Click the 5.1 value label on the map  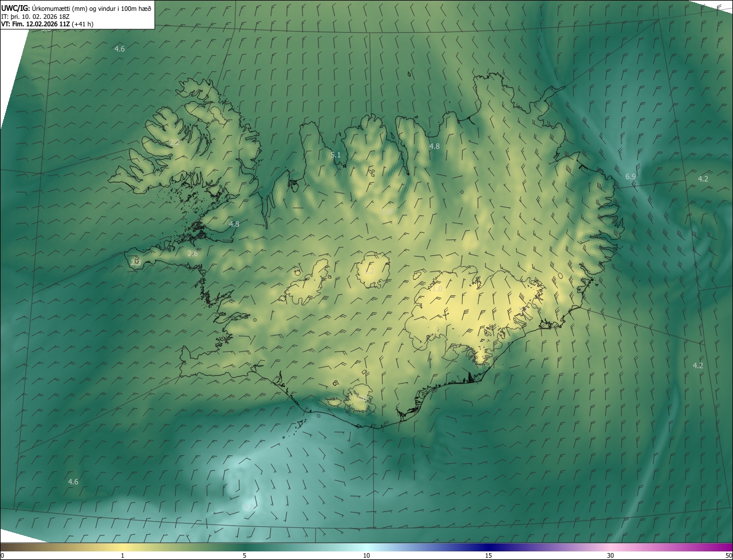click(x=336, y=155)
